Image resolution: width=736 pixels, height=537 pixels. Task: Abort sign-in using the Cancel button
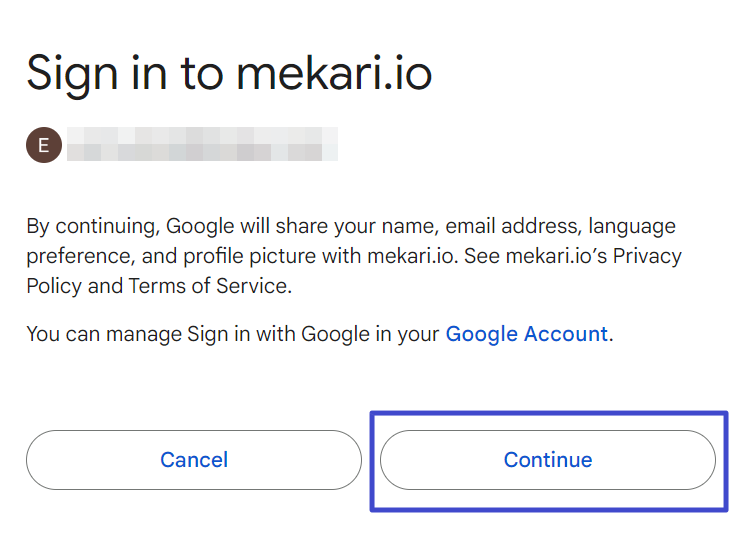194,460
